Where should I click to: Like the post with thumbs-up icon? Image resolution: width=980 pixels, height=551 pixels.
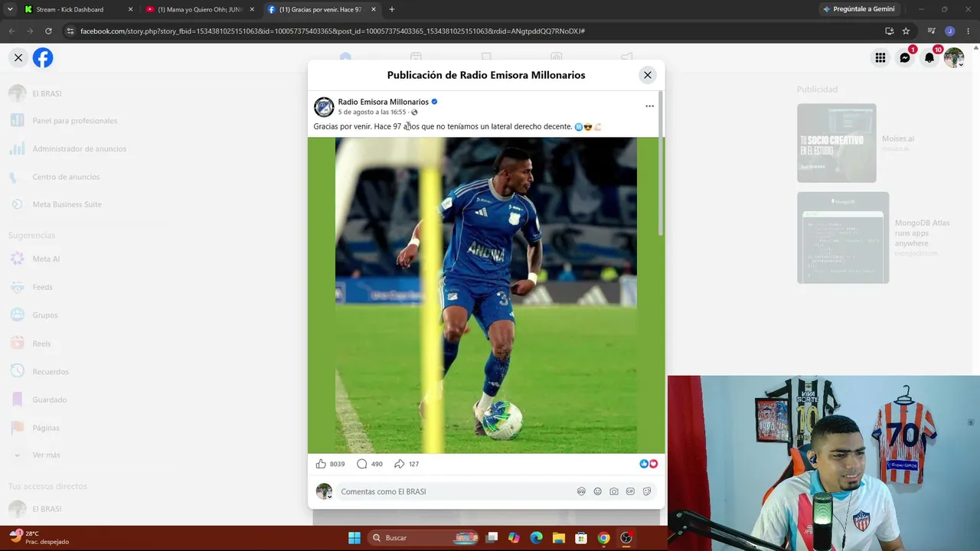tap(321, 464)
